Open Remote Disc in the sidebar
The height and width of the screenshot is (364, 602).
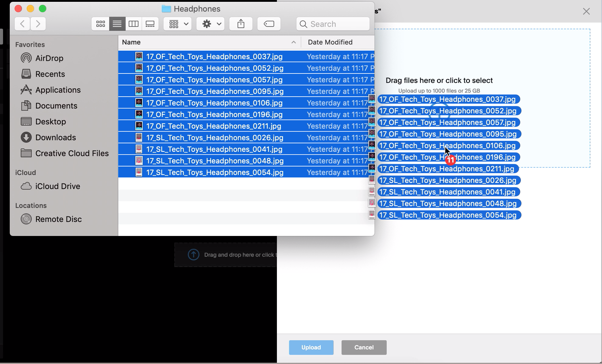[51, 219]
